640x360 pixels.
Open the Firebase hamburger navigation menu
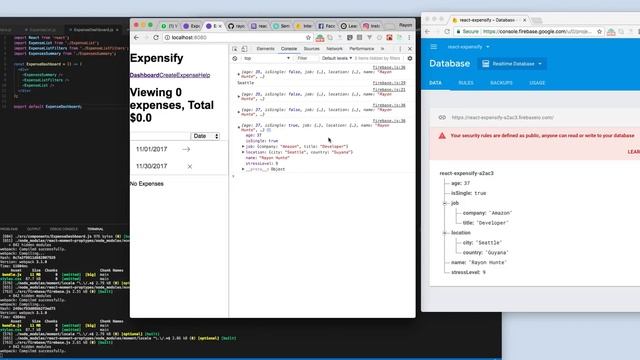coord(433,47)
